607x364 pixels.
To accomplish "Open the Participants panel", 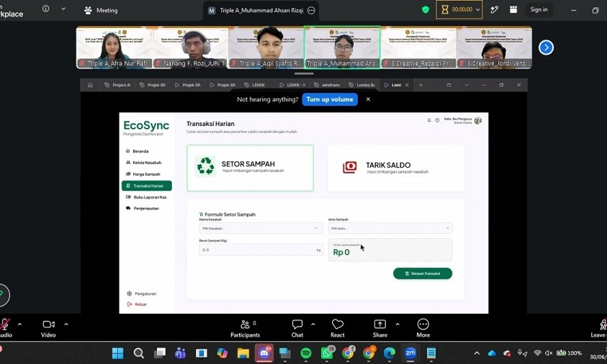I will tap(246, 329).
